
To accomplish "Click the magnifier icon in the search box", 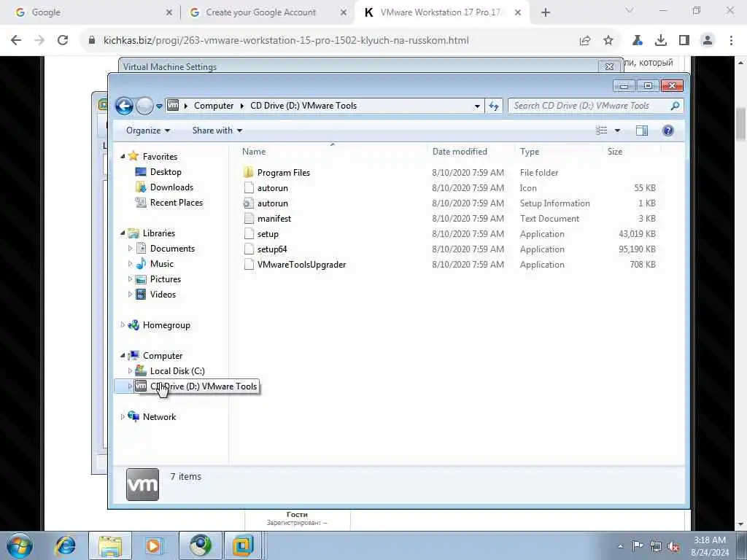I will pos(675,106).
